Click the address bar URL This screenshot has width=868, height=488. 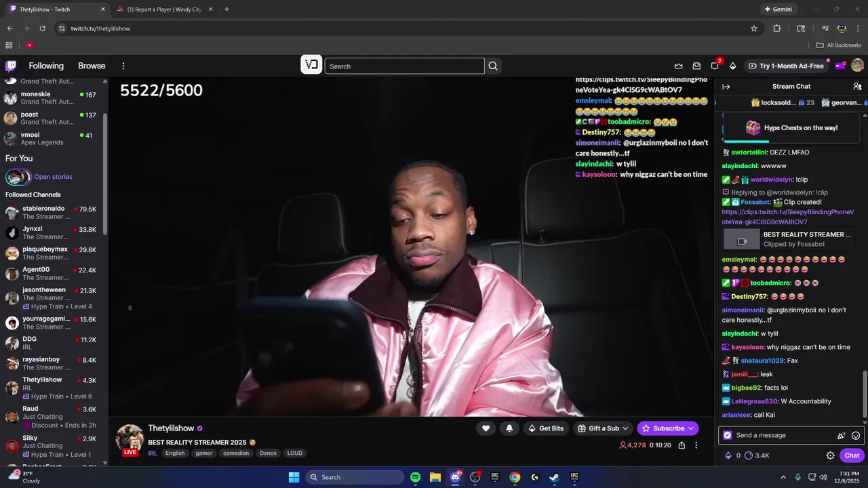[x=100, y=28]
